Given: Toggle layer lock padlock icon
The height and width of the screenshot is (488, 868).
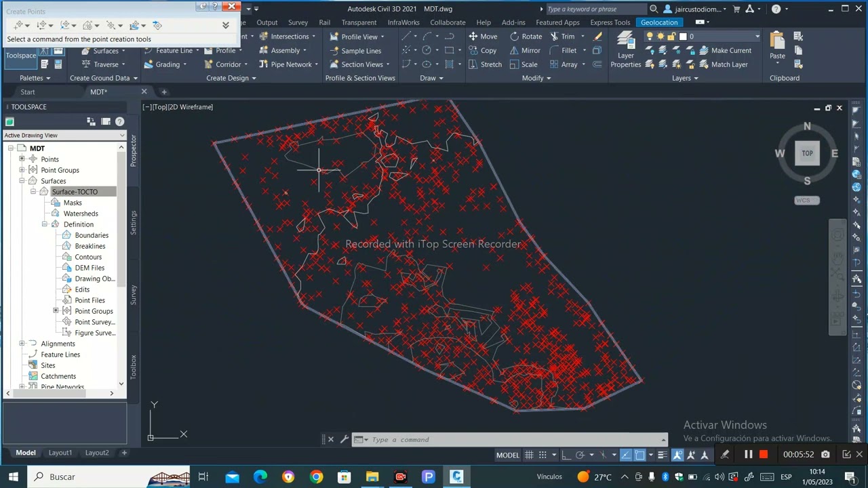Looking at the screenshot, I should (x=671, y=37).
